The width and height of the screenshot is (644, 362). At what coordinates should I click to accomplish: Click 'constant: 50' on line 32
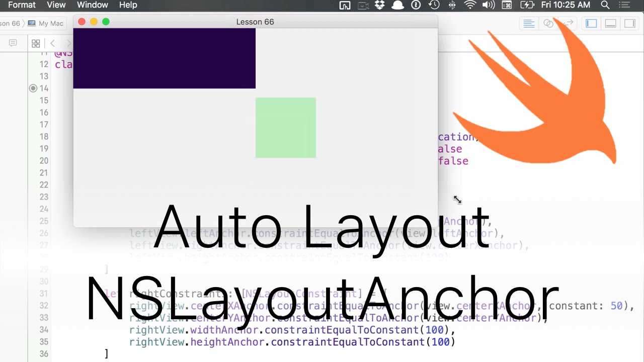coord(585,306)
